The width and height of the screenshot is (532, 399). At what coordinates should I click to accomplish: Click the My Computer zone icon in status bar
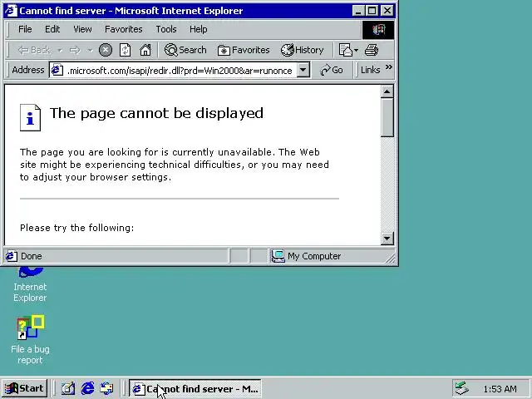click(278, 256)
